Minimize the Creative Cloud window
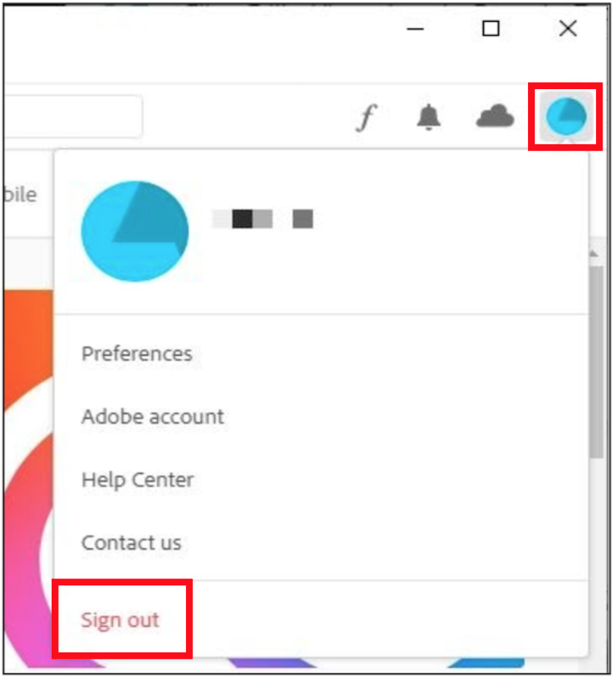 click(x=415, y=29)
